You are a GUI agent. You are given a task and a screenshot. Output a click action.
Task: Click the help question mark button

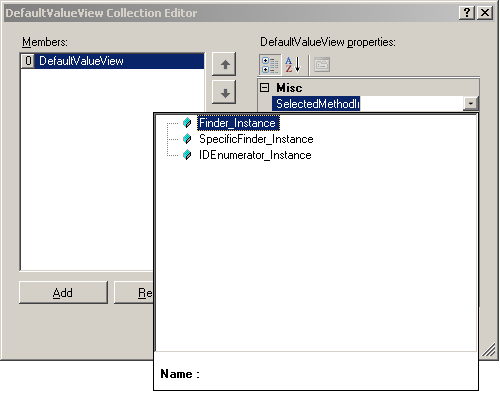[467, 13]
